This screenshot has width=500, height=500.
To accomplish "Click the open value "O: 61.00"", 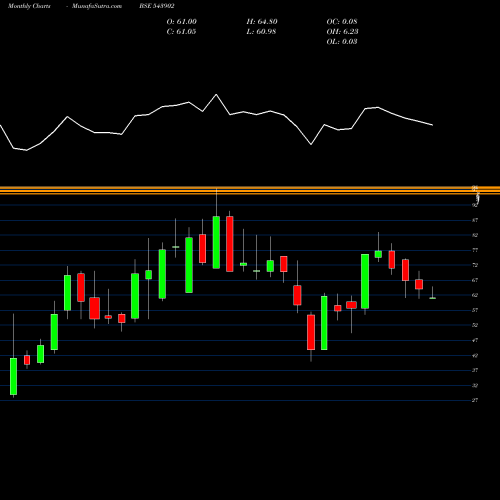I will (x=182, y=22).
